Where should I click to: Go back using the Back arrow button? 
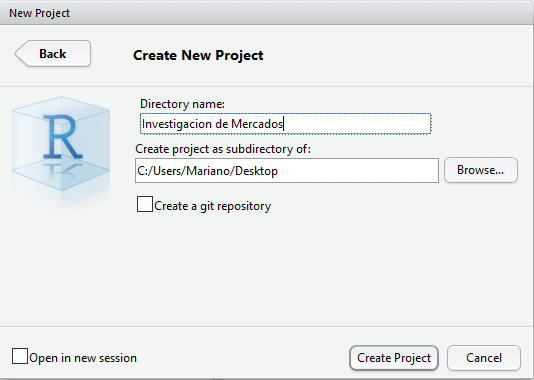pyautogui.click(x=53, y=53)
